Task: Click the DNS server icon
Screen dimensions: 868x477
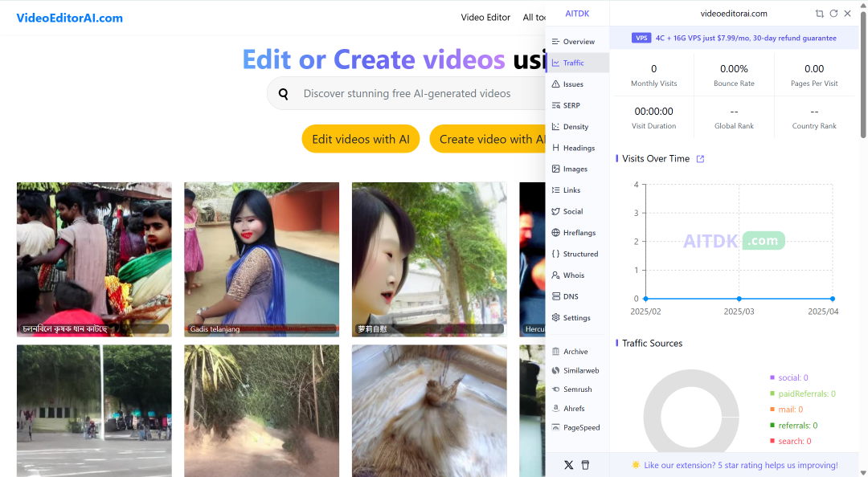Action: tap(556, 296)
